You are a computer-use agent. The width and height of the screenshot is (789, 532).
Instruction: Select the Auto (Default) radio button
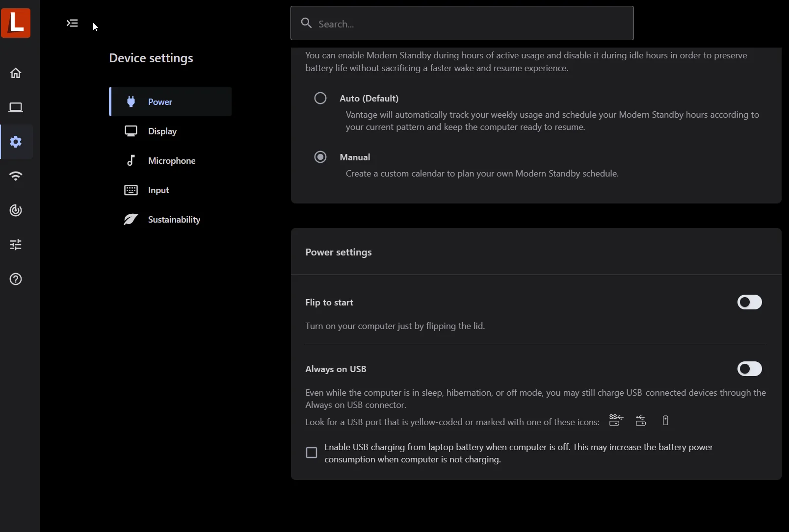320,98
